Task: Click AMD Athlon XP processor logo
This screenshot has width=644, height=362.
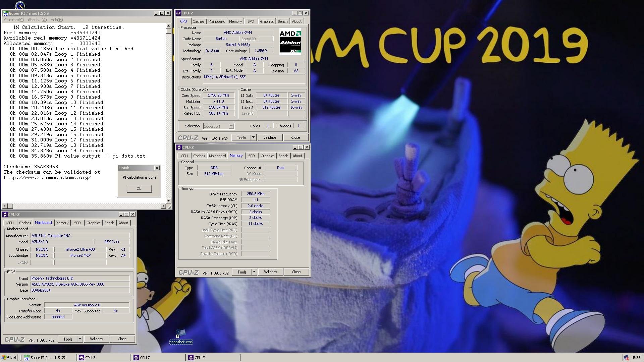Action: (x=290, y=42)
